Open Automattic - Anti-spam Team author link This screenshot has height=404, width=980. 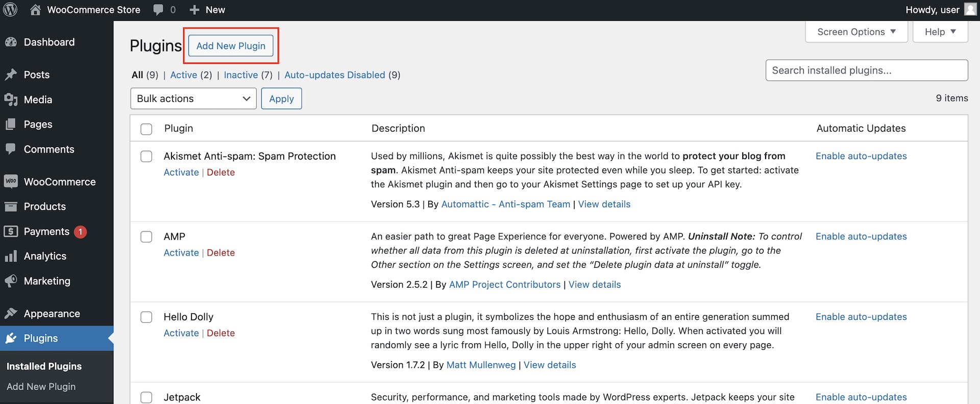coord(506,204)
